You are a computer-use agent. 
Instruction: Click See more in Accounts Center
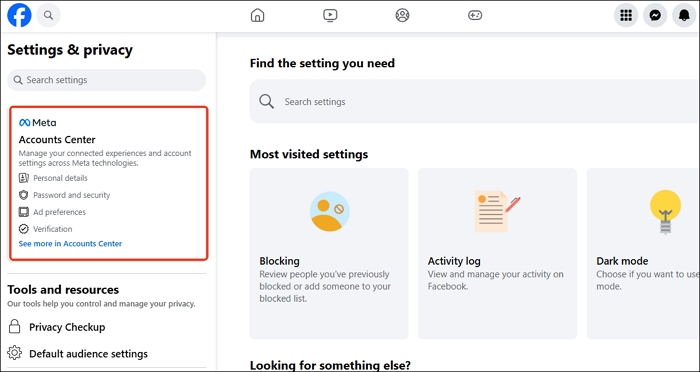pos(70,243)
